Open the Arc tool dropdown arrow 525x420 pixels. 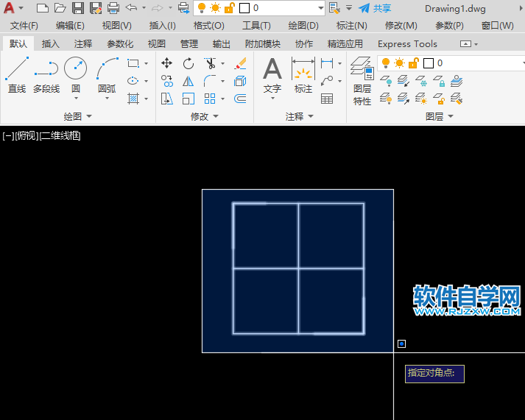[108, 99]
